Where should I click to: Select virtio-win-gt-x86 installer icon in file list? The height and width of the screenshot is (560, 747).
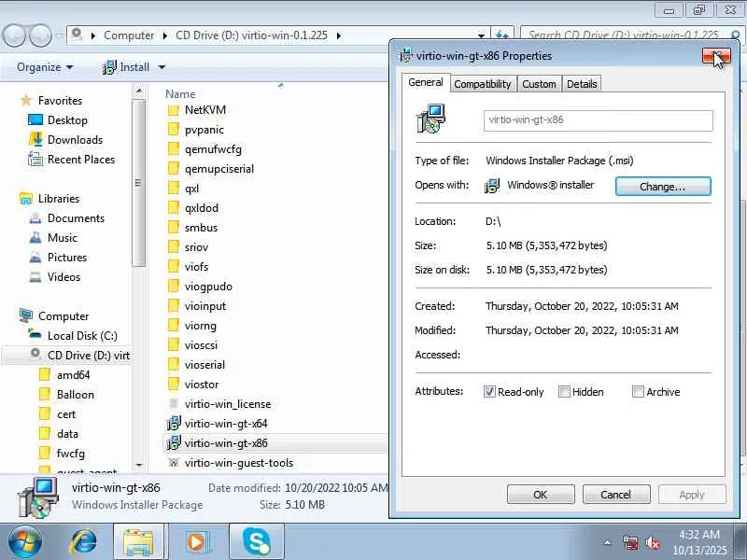click(x=174, y=442)
